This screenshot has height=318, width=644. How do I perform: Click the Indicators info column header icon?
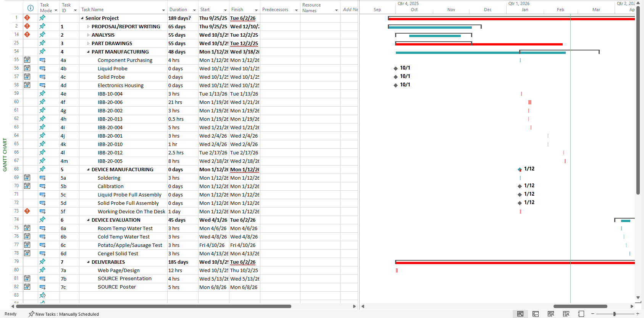point(31,8)
